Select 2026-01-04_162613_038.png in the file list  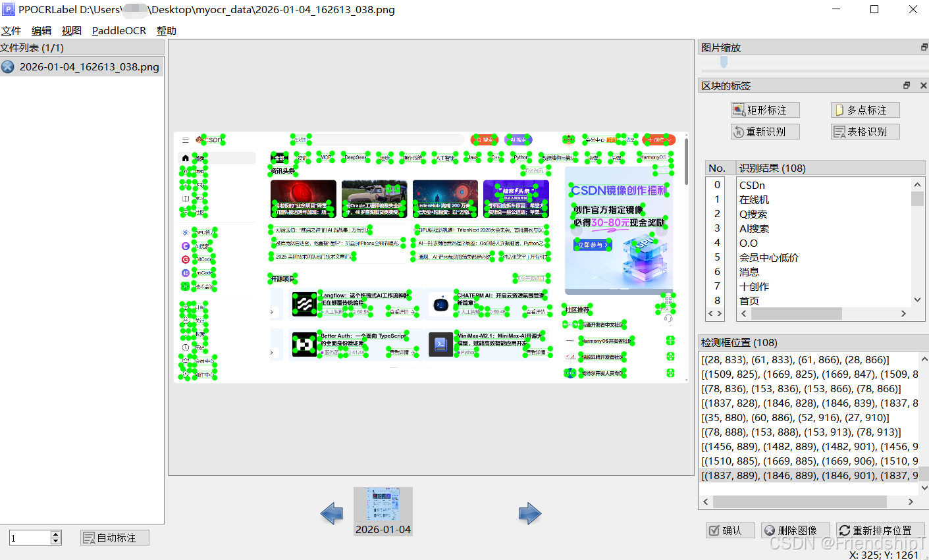point(82,67)
